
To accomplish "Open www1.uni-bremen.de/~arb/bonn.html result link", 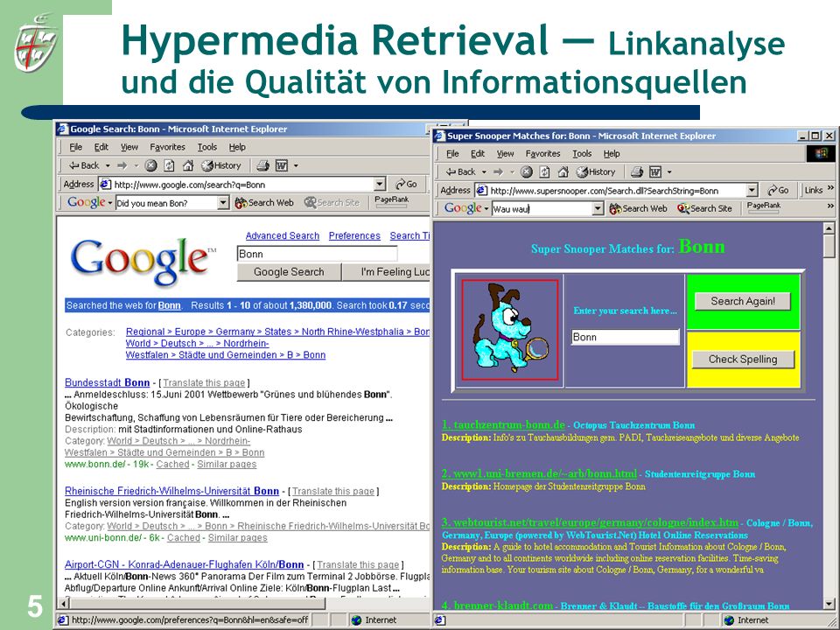I will click(540, 473).
